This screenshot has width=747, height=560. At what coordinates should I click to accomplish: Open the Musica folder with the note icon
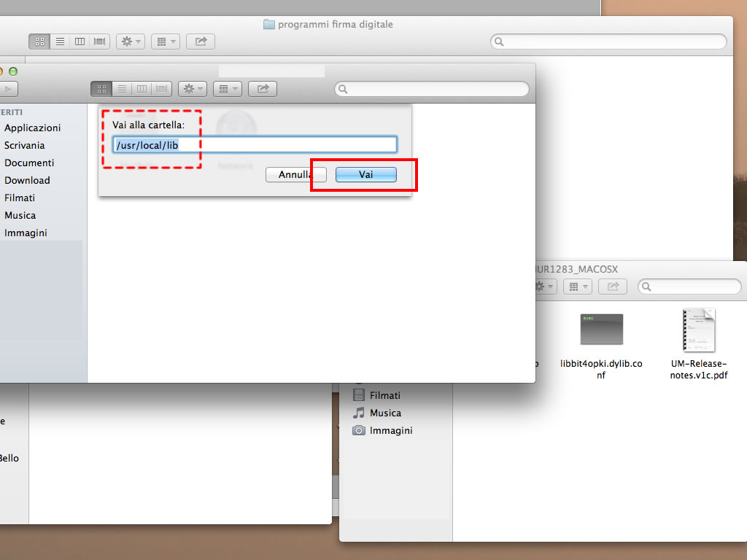tap(385, 413)
